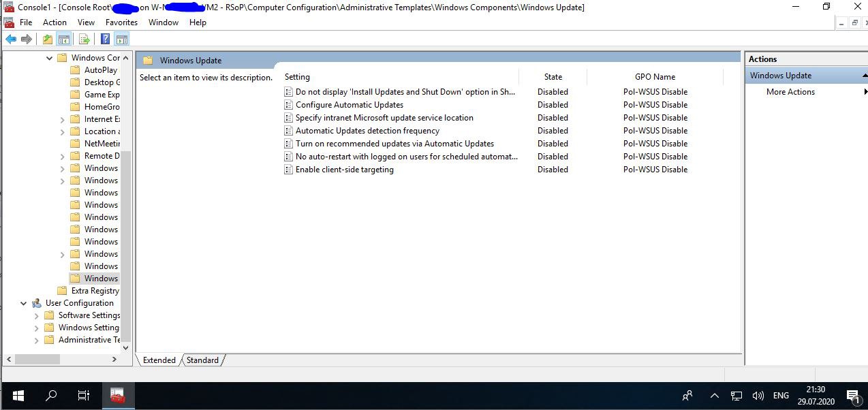Click the volume speaker tray icon
This screenshot has height=410, width=868.
coord(758,396)
